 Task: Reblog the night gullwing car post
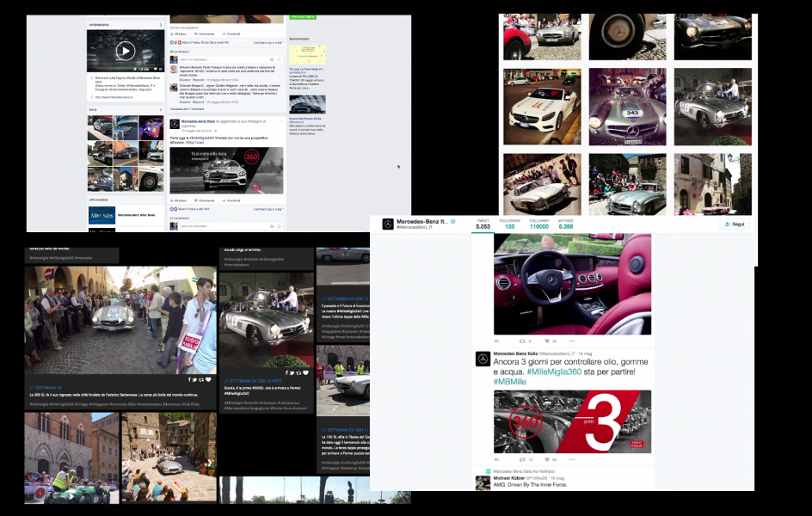point(298,372)
